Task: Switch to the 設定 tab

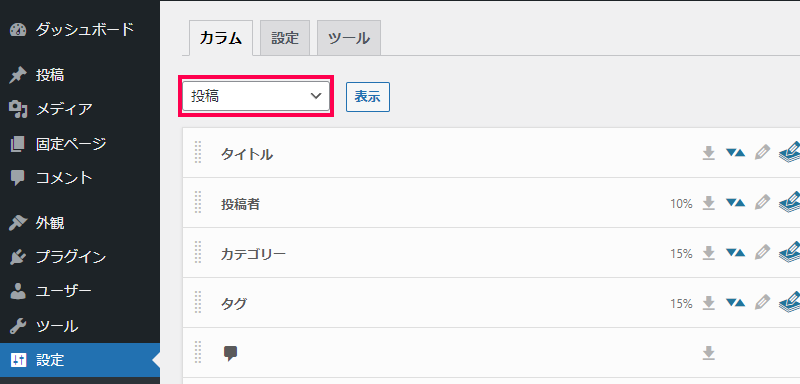Action: tap(285, 38)
